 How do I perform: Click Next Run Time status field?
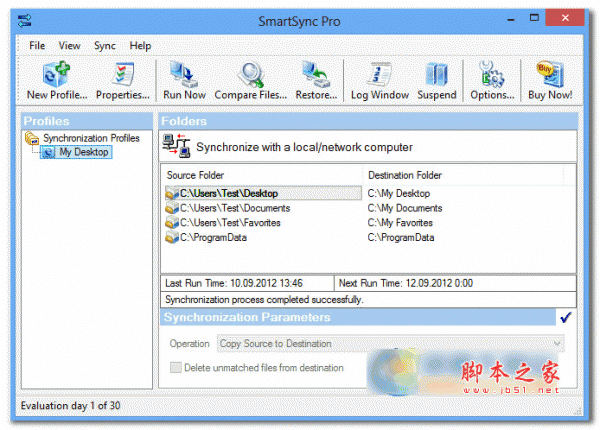[455, 283]
